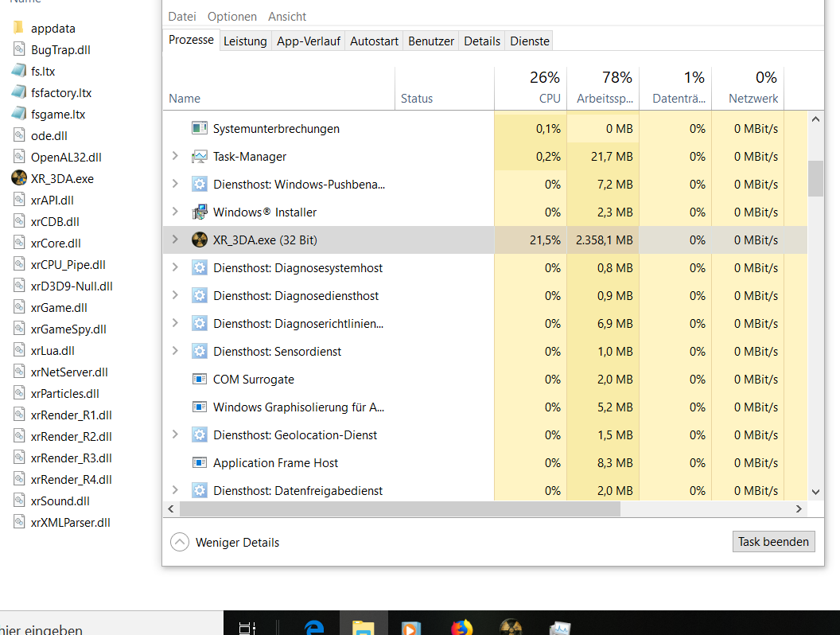This screenshot has height=635, width=840.
Task: Expand the Diensthost: Diagnosesystemhost row
Action: (175, 267)
